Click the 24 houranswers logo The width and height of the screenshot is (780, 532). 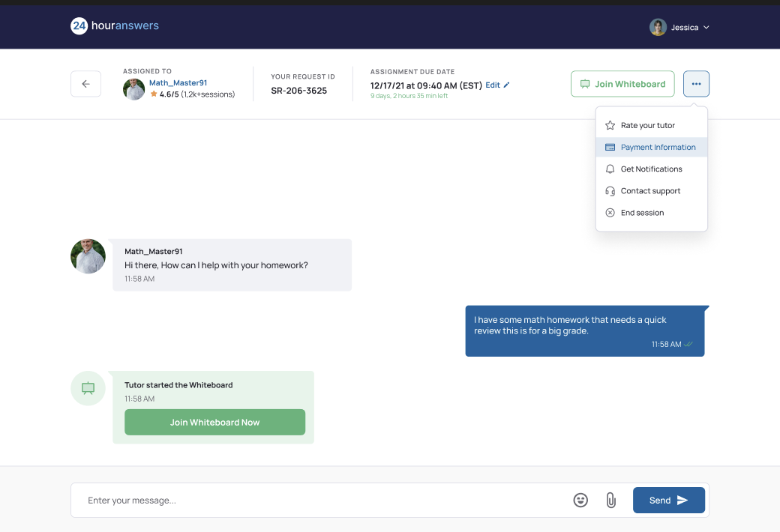tap(115, 25)
